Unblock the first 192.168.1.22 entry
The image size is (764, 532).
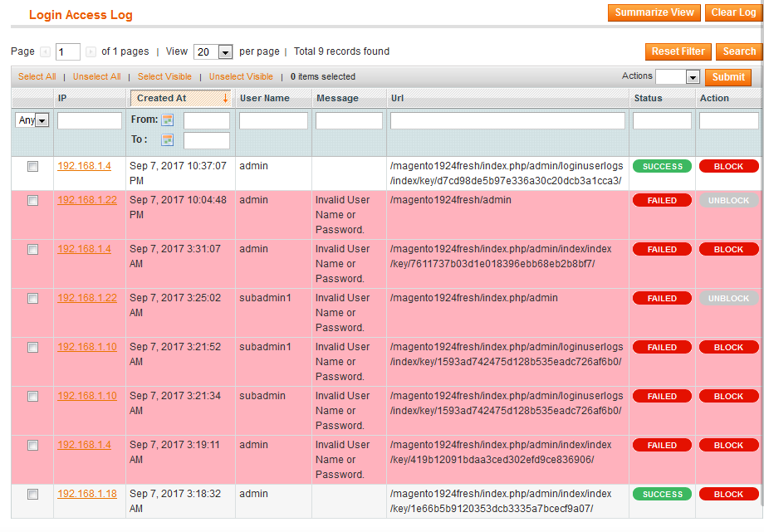(728, 200)
